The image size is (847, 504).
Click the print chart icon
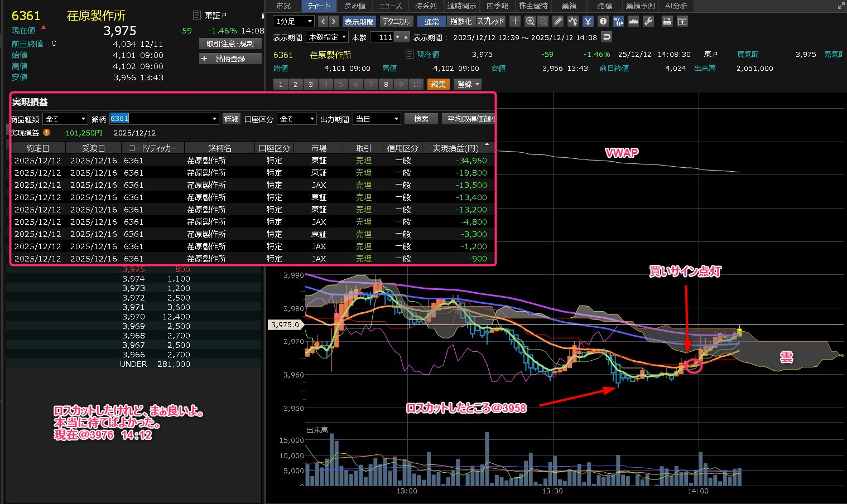click(667, 21)
